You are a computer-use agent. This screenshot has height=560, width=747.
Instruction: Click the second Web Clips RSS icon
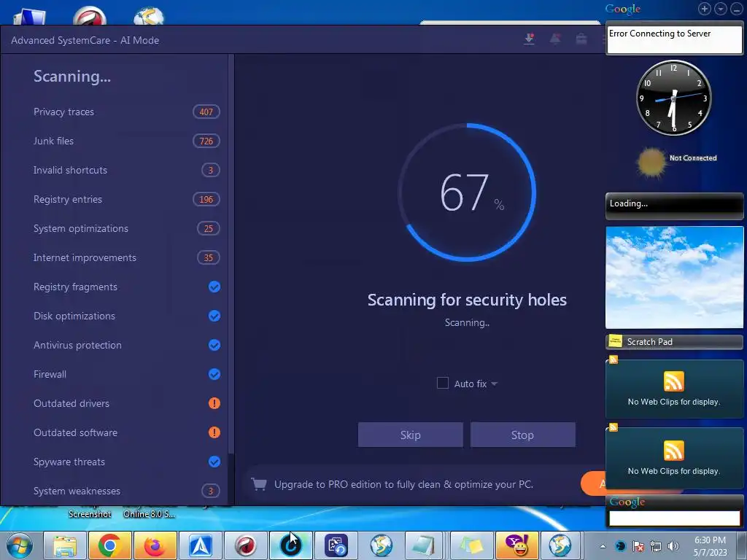(x=673, y=451)
